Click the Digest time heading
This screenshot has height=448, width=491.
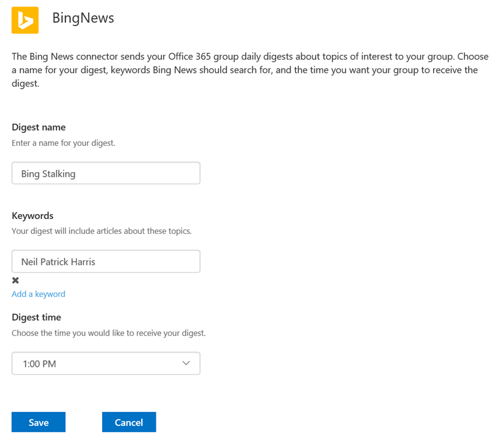point(36,317)
